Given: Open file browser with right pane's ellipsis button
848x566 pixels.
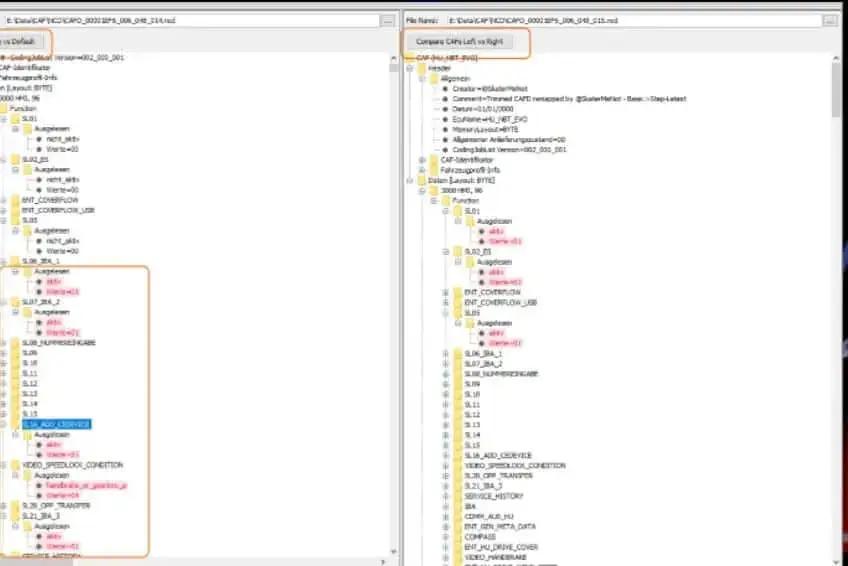Looking at the screenshot, I should click(x=829, y=20).
